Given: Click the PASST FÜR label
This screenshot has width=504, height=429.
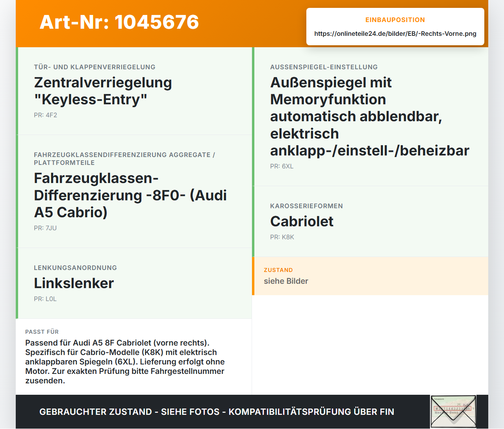Looking at the screenshot, I should click(x=42, y=332).
